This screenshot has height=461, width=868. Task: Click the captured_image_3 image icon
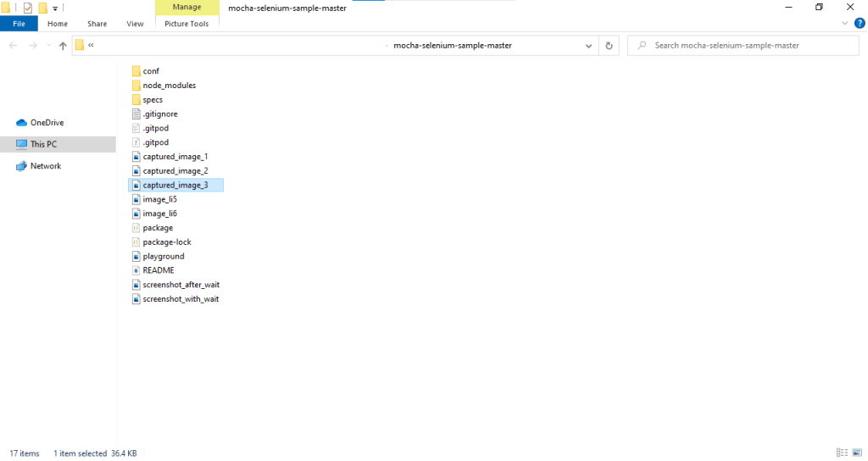[x=136, y=185]
